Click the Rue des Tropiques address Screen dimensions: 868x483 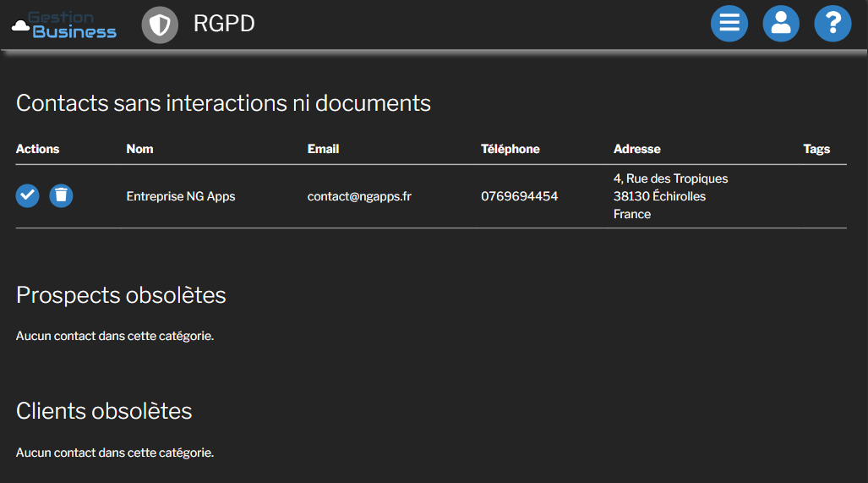670,178
